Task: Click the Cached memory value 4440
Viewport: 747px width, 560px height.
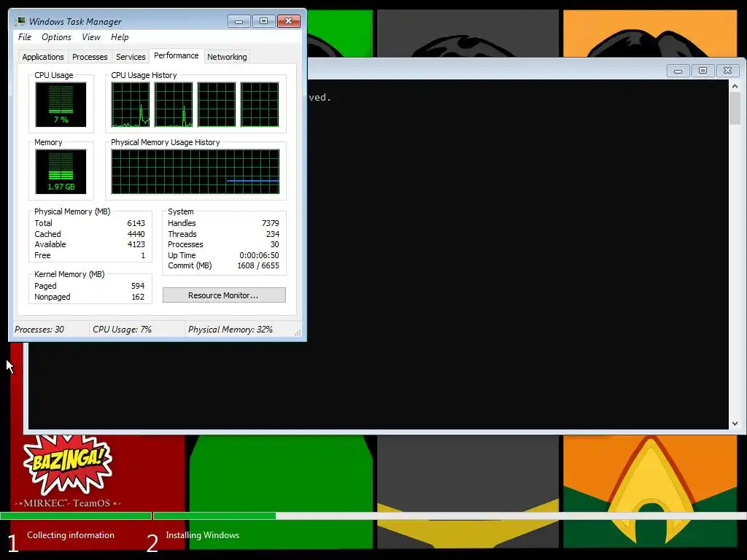Action: pyautogui.click(x=136, y=234)
